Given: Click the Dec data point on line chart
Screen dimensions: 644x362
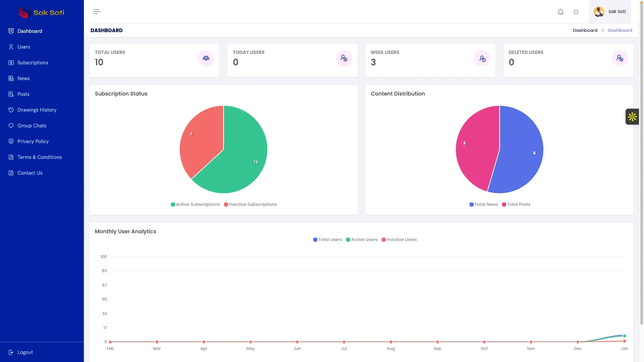Looking at the screenshot, I should [x=578, y=342].
